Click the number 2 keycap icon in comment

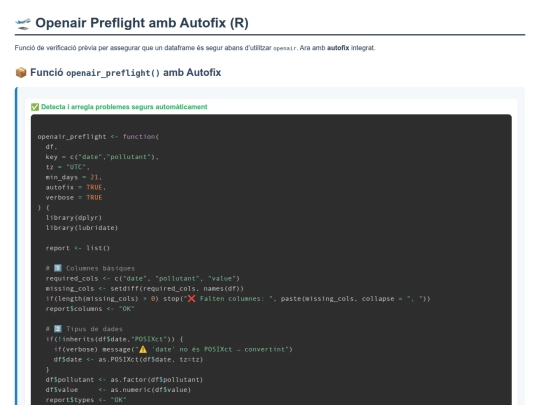point(58,329)
